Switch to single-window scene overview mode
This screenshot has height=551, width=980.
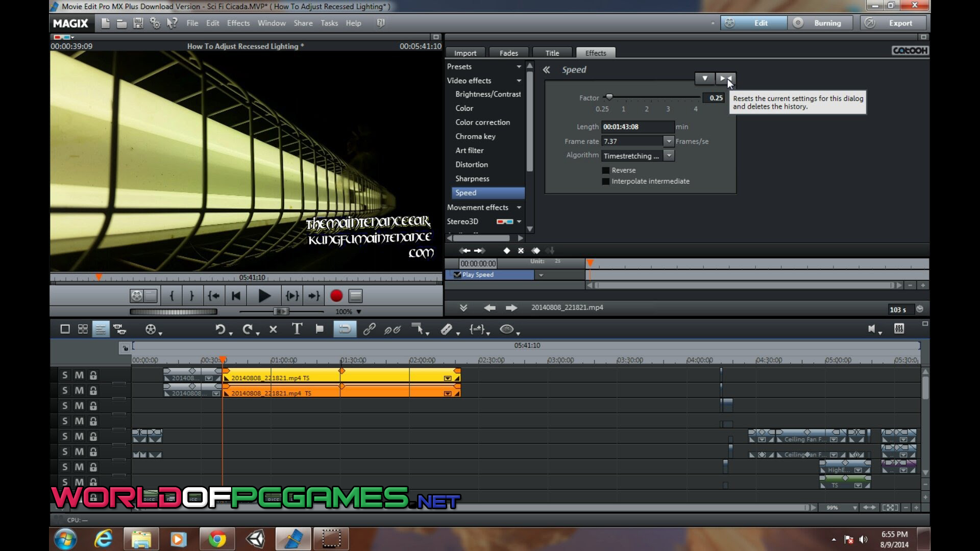65,329
